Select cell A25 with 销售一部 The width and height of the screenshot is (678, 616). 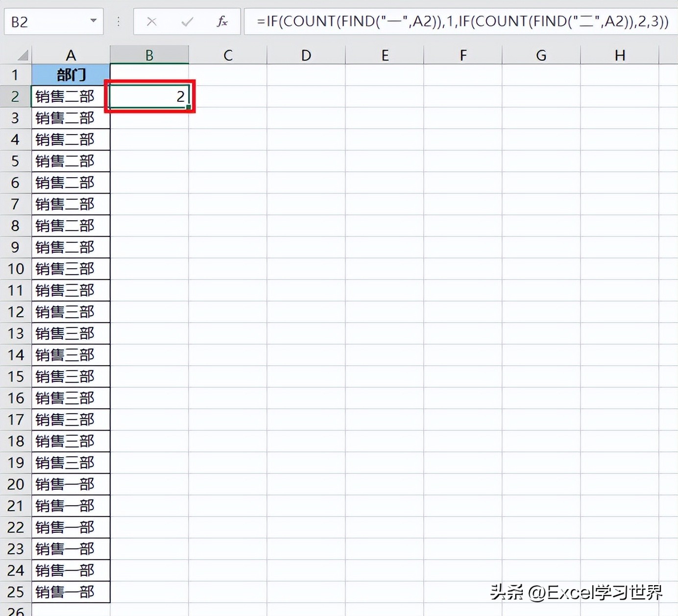point(71,592)
